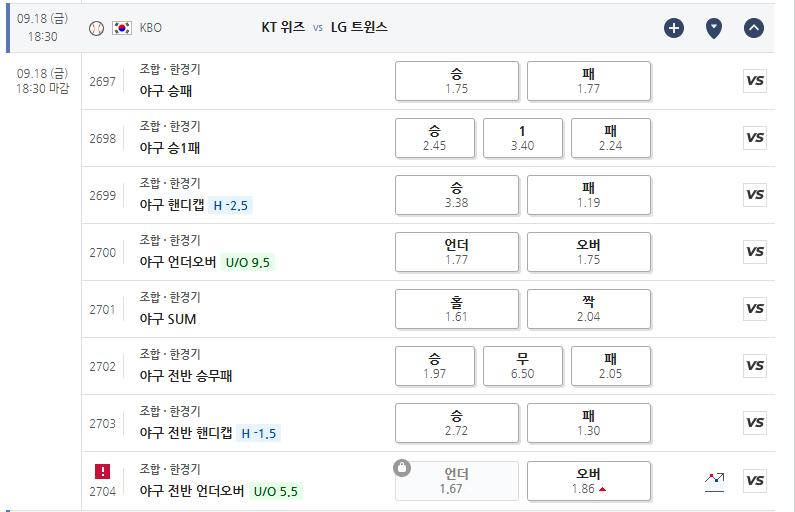Open VS comparison for game 2704
795x512 pixels.
(755, 481)
